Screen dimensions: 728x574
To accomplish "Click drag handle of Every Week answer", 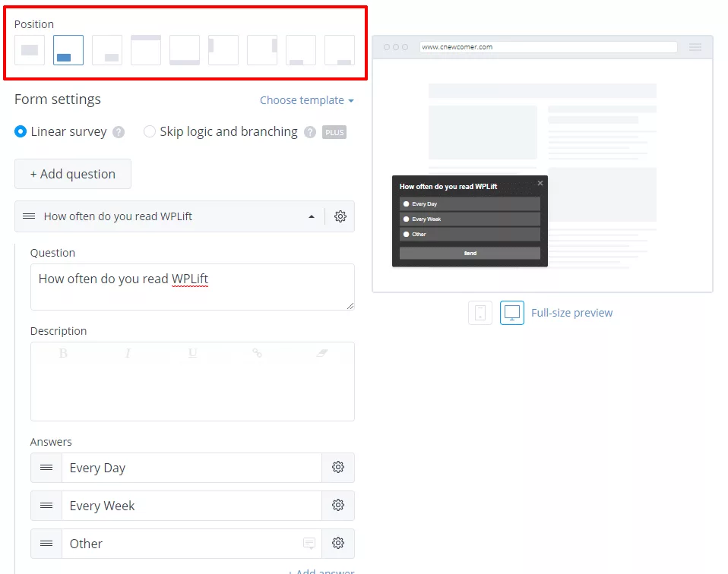I will tap(46, 506).
